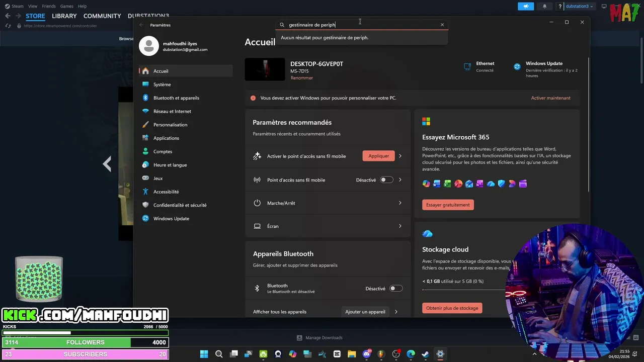The width and height of the screenshot is (644, 362).
Task: Click the Jeux controller icon
Action: pos(145,178)
